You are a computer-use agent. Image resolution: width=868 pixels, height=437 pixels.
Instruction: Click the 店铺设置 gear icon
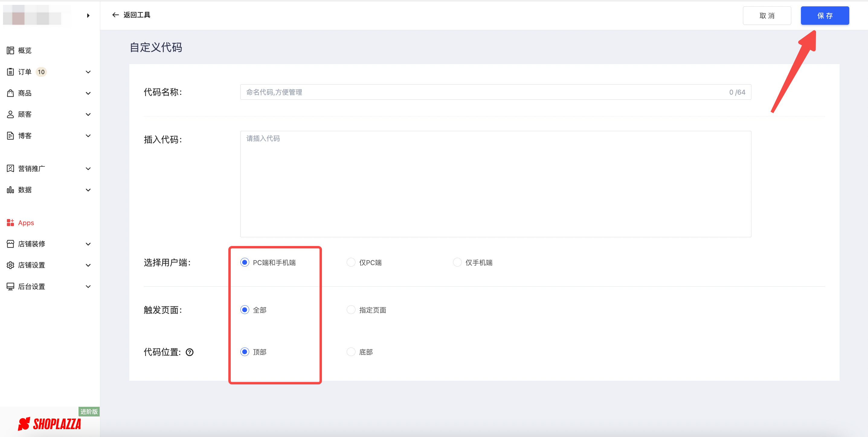(11, 265)
